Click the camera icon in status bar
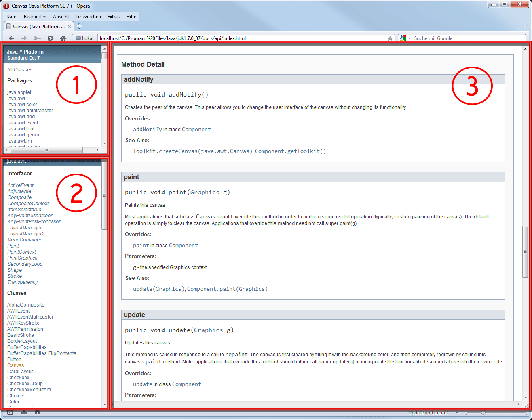This screenshot has height=420, width=532. point(38,412)
